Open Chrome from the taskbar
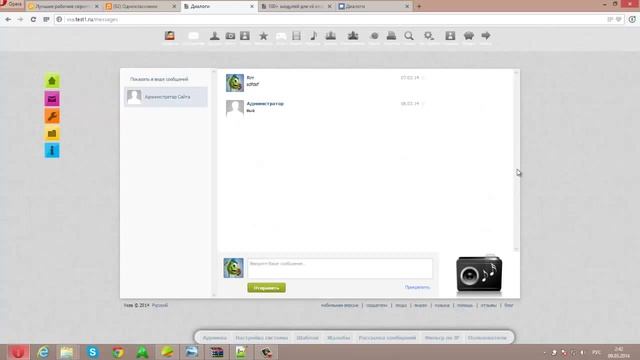Image resolution: width=640 pixels, height=360 pixels. point(118,352)
